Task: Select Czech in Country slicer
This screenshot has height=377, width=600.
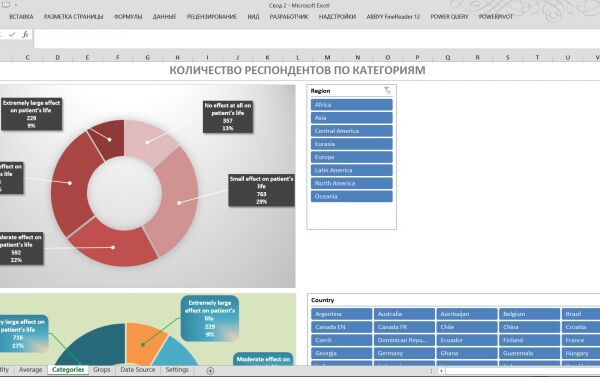Action: point(341,340)
